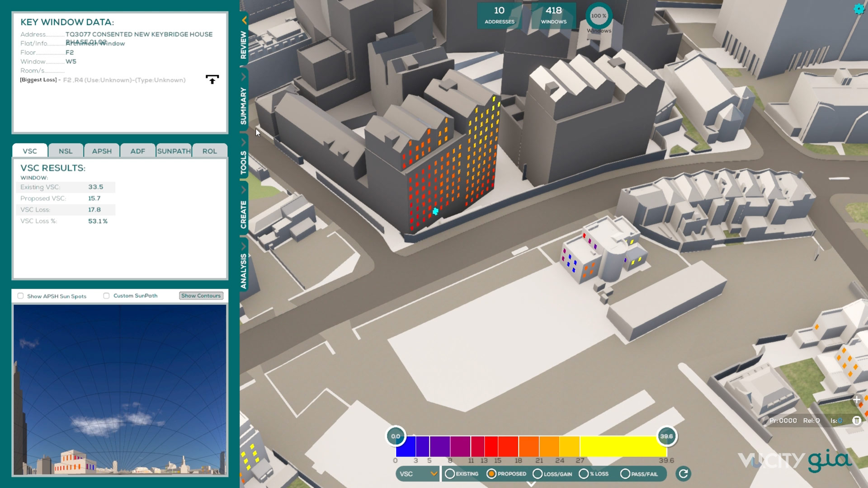This screenshot has width=868, height=488.
Task: Enable Show APSH Sun Spots checkbox
Action: (21, 296)
